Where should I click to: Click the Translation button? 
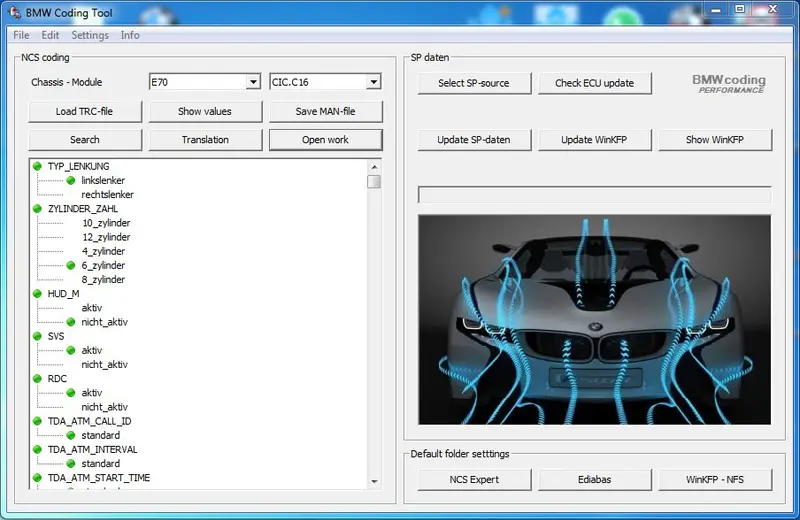205,140
